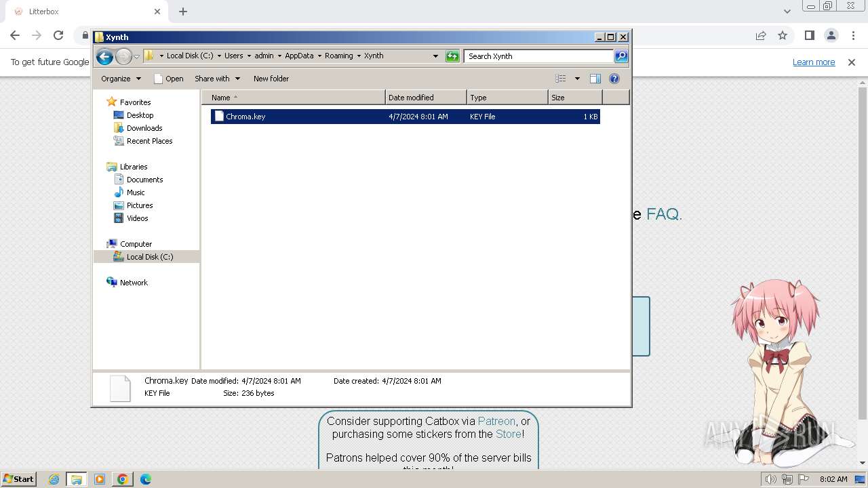Open Chrome taskbar icon

123,479
